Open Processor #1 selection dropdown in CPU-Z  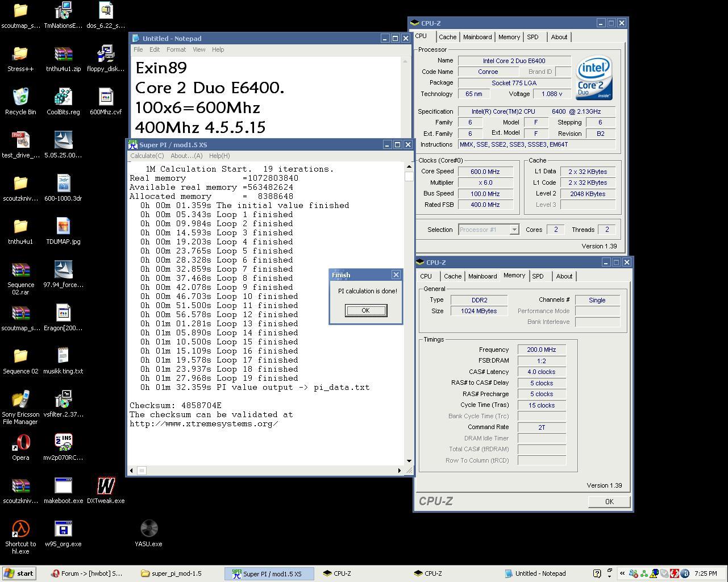coord(514,230)
